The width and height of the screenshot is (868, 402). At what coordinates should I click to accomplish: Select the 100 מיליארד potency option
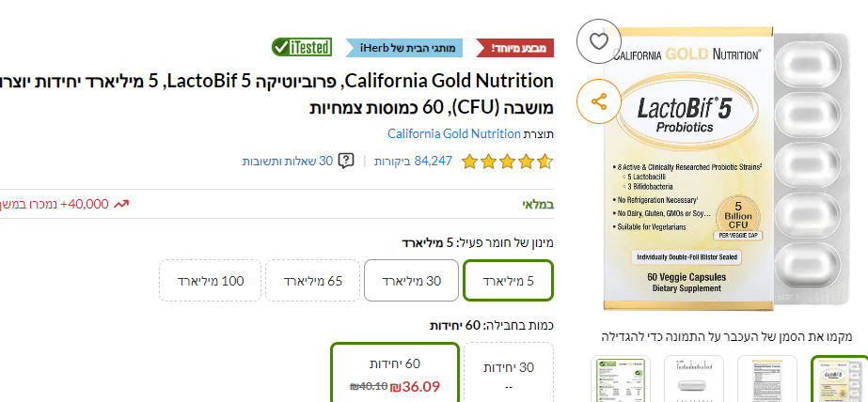[211, 281]
